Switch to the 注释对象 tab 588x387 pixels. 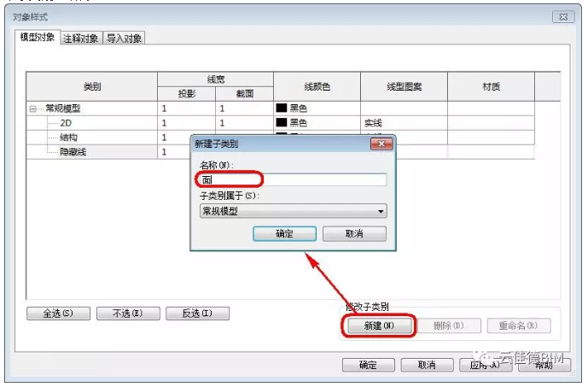81,38
